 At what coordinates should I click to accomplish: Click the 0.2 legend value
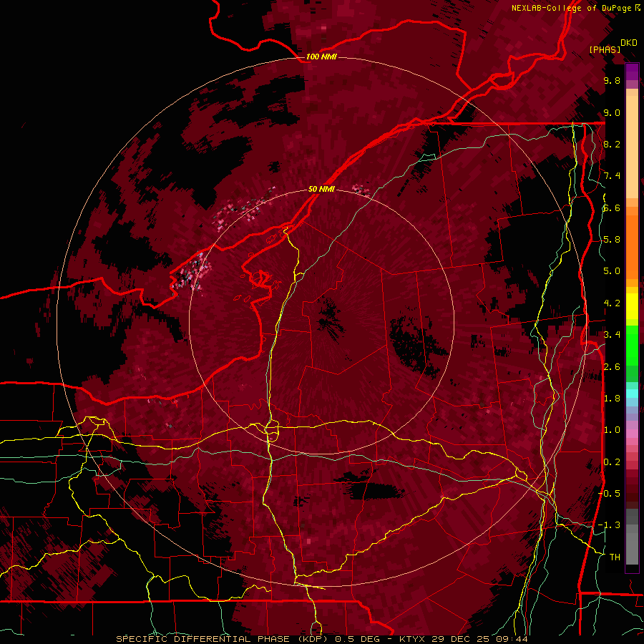612,462
